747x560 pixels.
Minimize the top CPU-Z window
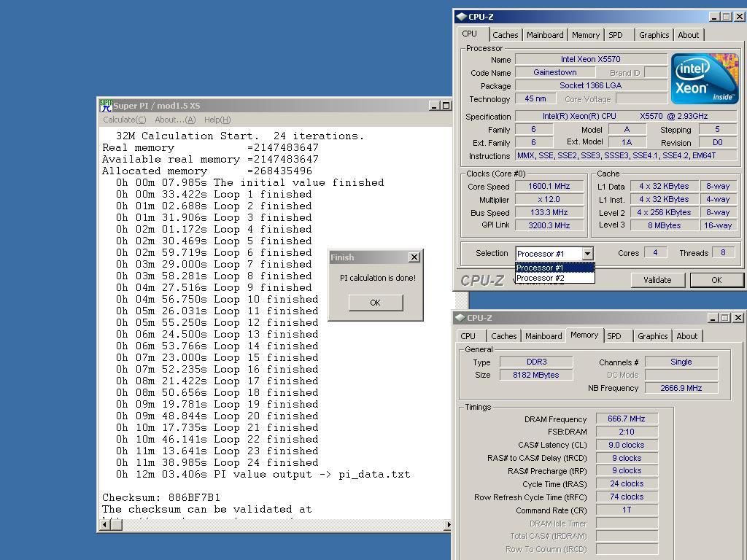click(715, 17)
